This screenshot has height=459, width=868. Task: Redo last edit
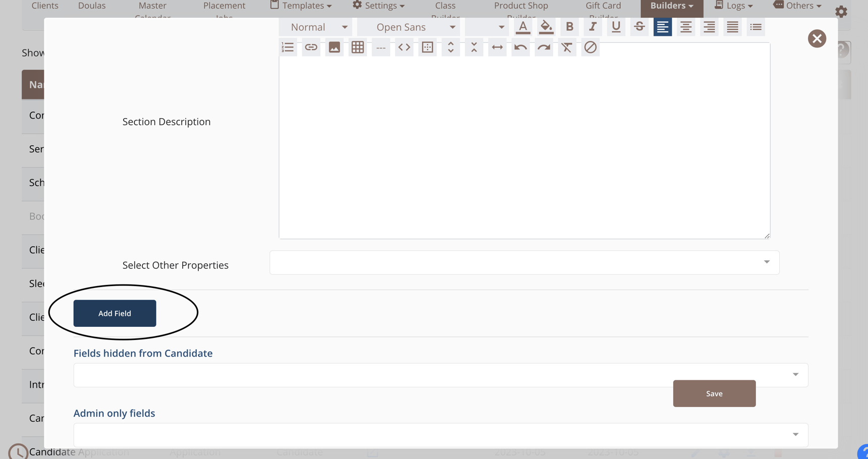(x=544, y=47)
